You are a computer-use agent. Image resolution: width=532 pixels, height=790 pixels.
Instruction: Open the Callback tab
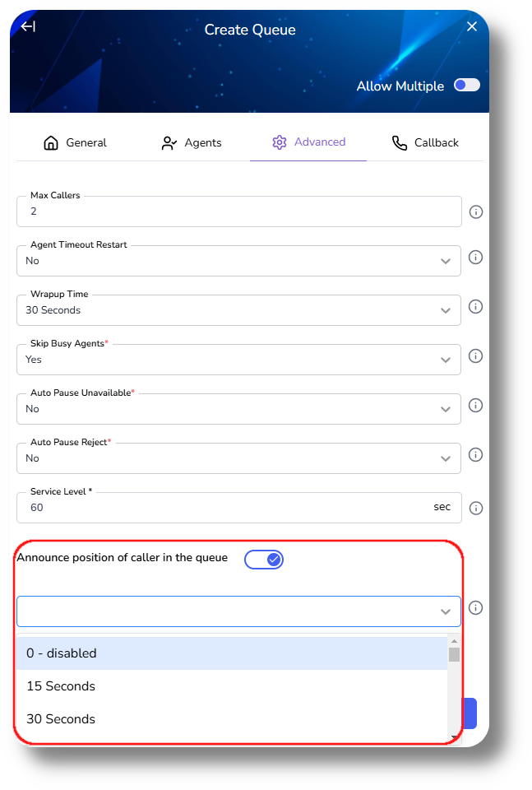click(425, 142)
